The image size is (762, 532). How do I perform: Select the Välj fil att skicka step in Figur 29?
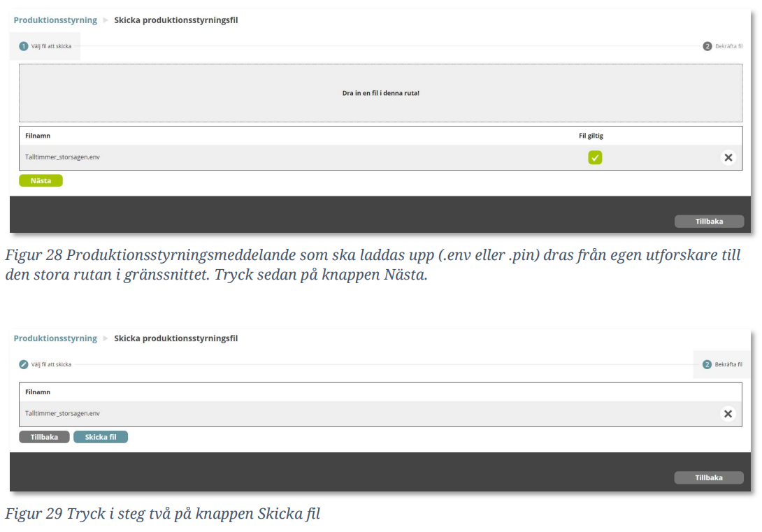point(51,364)
